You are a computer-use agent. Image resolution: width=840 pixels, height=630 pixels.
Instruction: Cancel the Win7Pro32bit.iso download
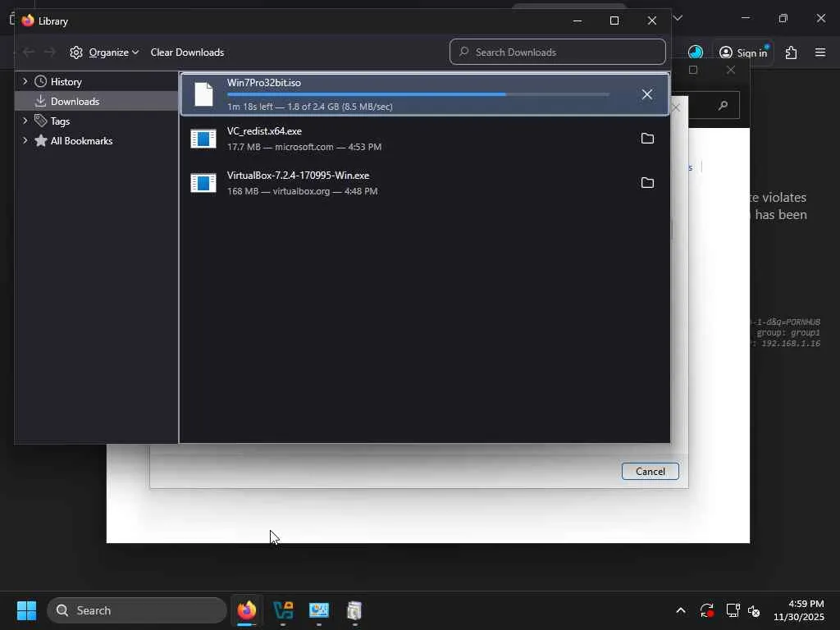pyautogui.click(x=646, y=94)
